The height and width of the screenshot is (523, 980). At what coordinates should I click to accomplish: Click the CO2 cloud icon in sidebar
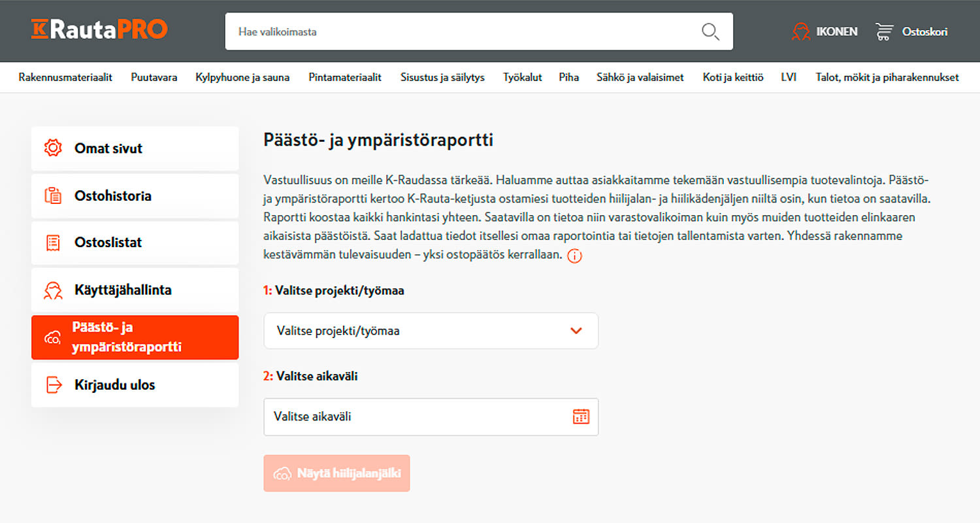[x=54, y=337]
